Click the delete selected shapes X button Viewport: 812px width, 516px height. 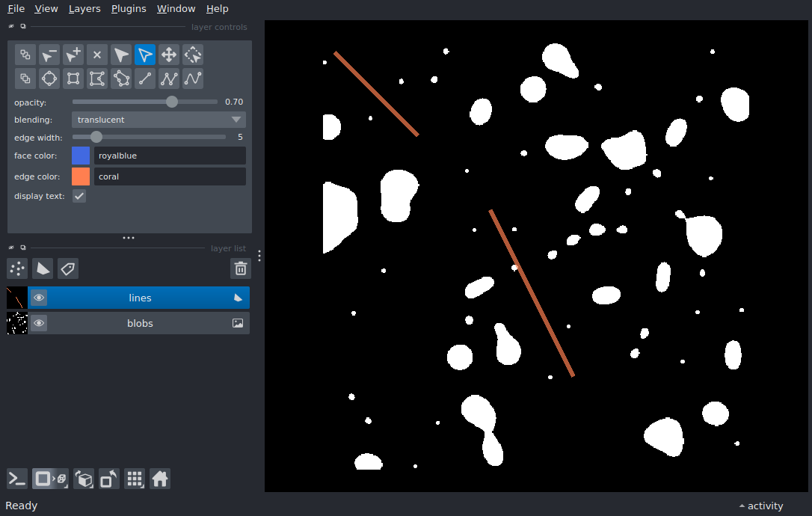click(97, 55)
